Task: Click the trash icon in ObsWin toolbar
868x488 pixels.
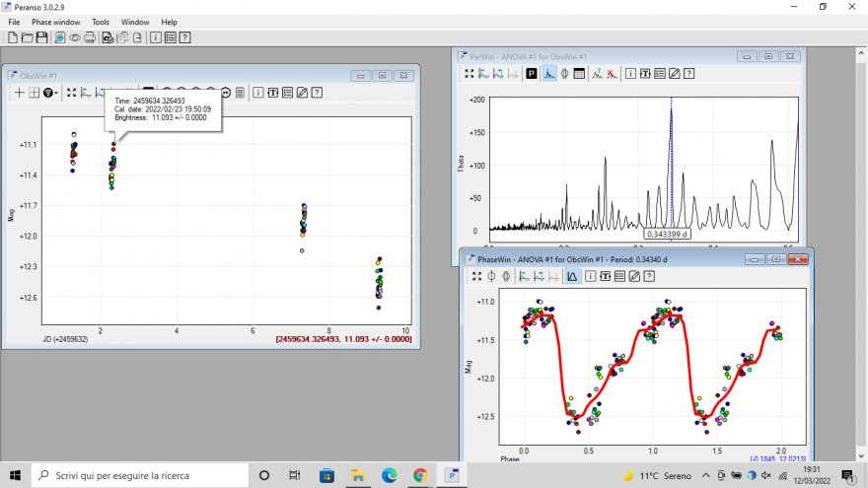Action: pos(240,93)
